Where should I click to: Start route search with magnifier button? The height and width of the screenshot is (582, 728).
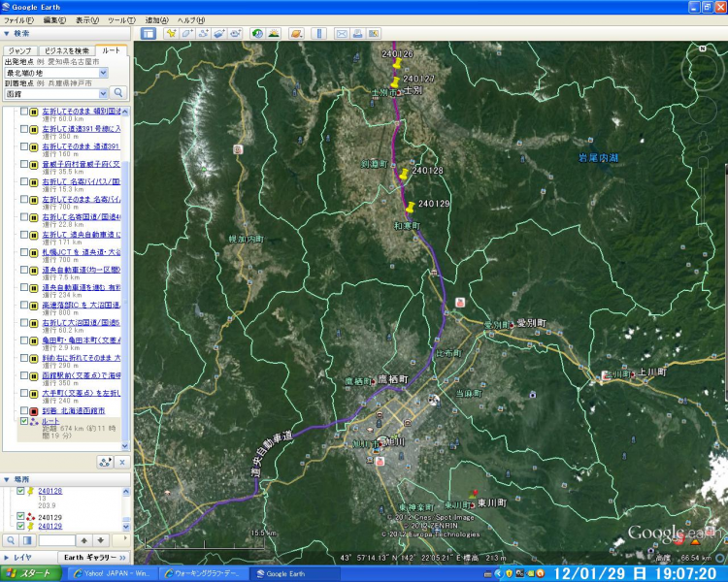click(x=118, y=93)
